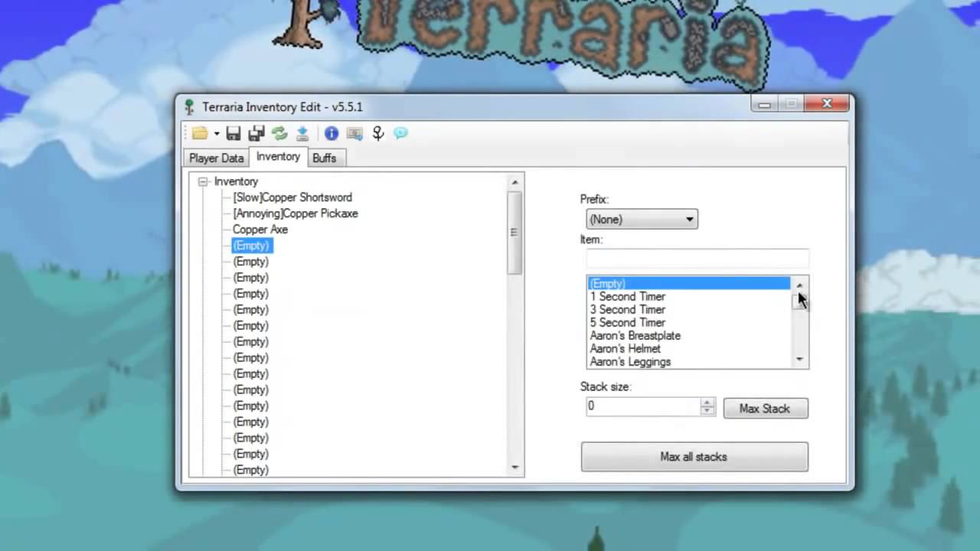The width and height of the screenshot is (980, 551).
Task: Choose the highlighted (Empty) entry in item list
Action: click(688, 283)
